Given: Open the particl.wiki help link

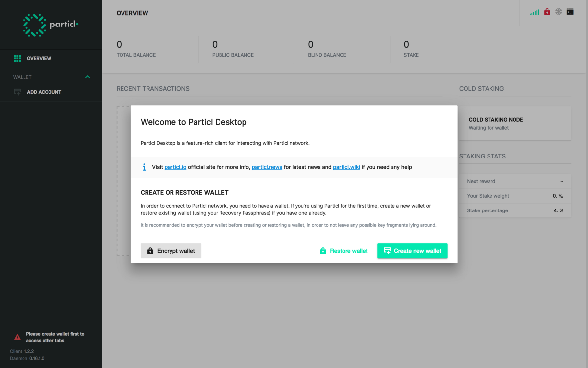Looking at the screenshot, I should tap(346, 167).
